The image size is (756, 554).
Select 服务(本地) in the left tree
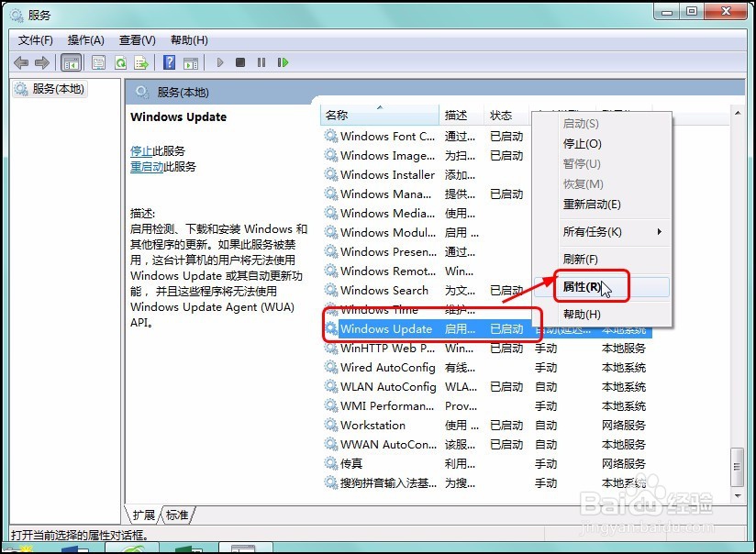tap(50, 89)
